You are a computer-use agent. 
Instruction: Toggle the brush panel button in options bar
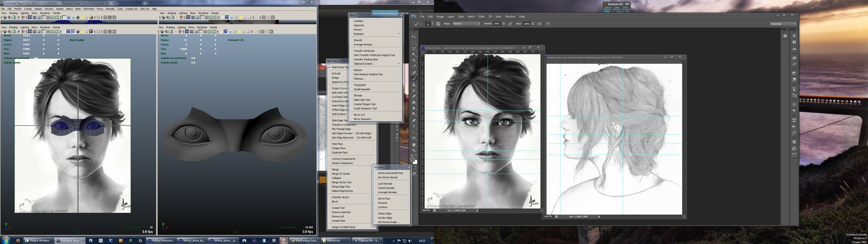[438, 24]
